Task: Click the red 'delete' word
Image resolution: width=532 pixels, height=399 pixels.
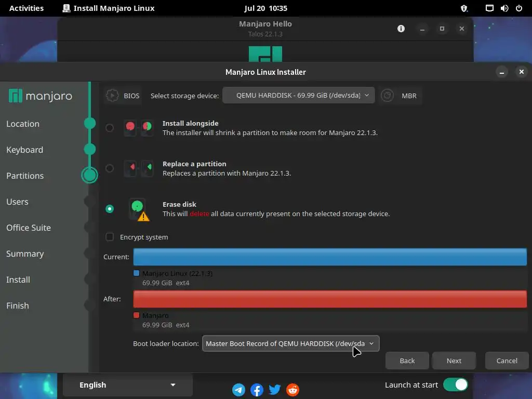Action: click(199, 214)
